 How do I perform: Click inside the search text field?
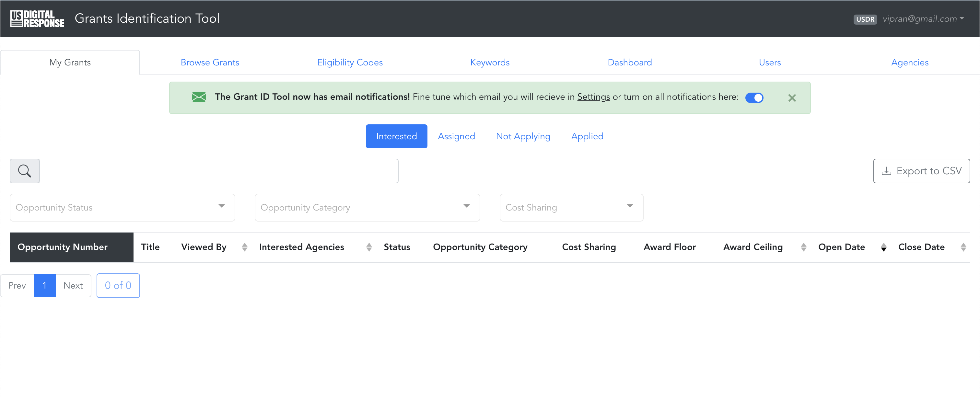(x=219, y=171)
